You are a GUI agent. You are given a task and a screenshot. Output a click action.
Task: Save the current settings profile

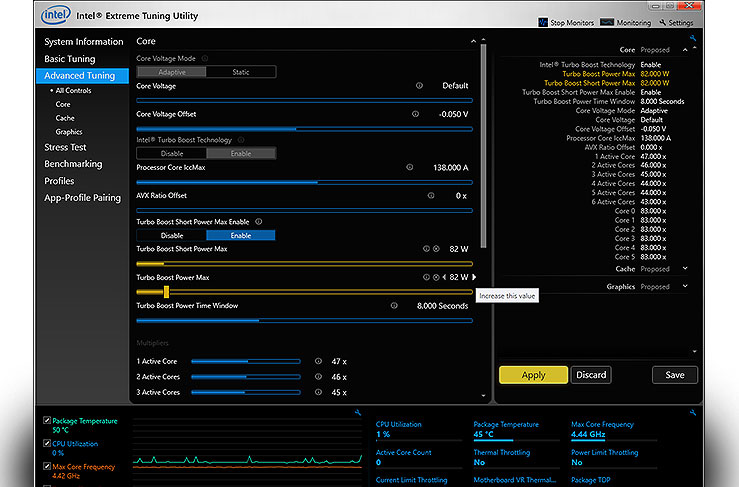674,375
